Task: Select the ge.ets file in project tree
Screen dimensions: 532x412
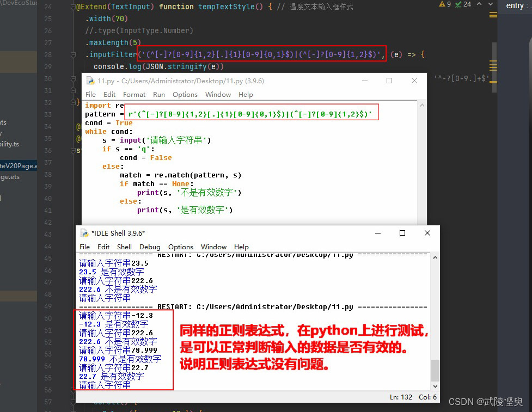Action: click(x=10, y=177)
